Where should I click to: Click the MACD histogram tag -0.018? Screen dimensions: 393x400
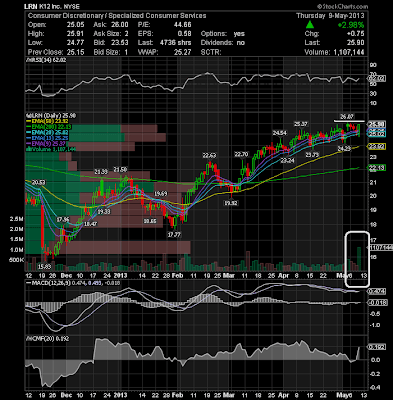click(377, 303)
